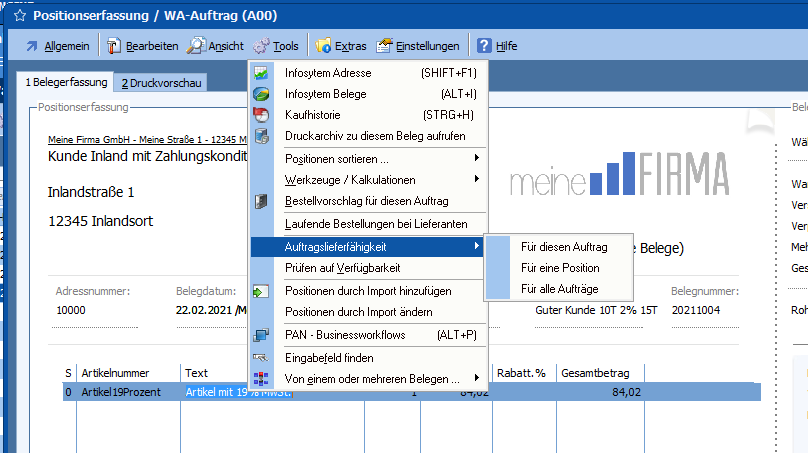The height and width of the screenshot is (453, 808).
Task: Click the PAN Businessworkflows icon
Action: pyautogui.click(x=261, y=335)
